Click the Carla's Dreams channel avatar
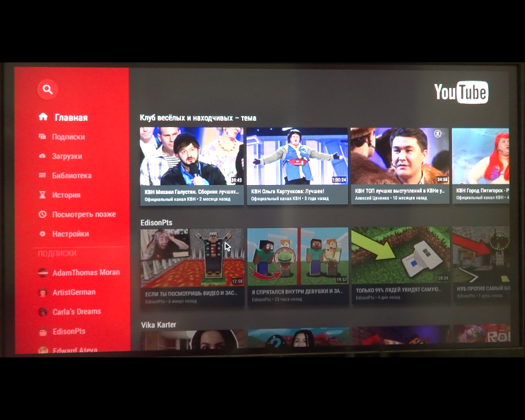525x420 pixels. tap(42, 311)
